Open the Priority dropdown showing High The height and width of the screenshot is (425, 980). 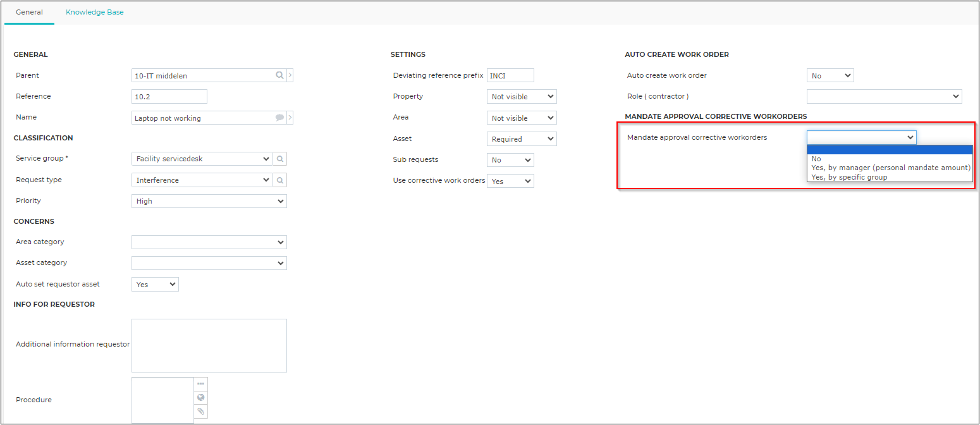point(209,201)
